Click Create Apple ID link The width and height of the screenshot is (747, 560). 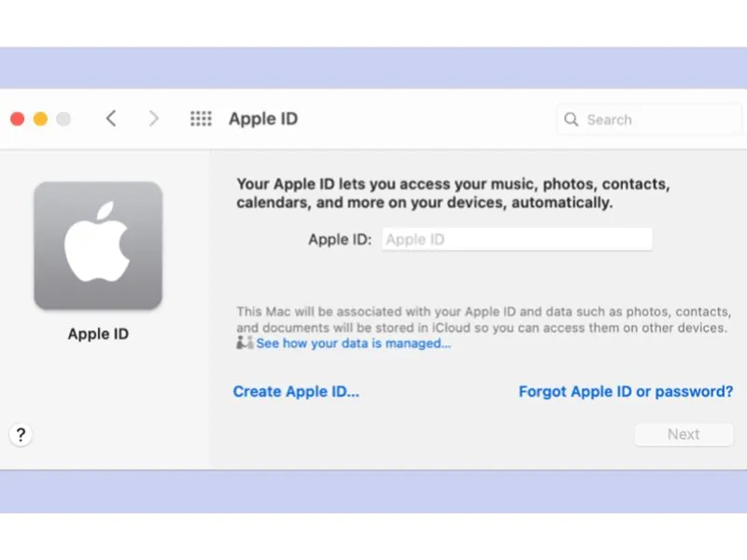296,391
